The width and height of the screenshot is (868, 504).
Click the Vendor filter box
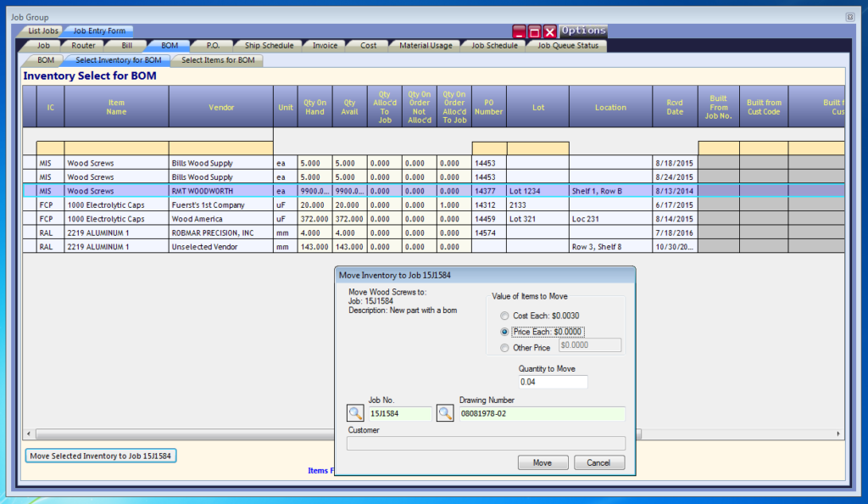(x=221, y=148)
